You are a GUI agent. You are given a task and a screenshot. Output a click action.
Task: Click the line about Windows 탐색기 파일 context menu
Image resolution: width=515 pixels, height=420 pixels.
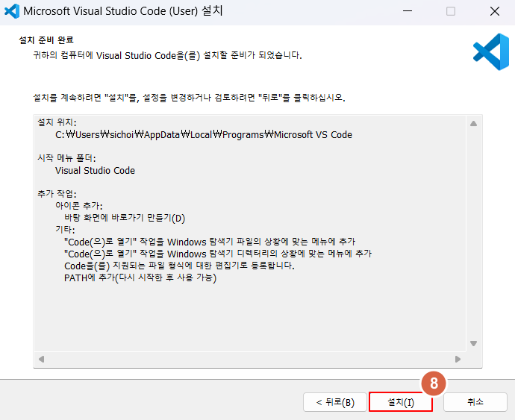point(210,242)
